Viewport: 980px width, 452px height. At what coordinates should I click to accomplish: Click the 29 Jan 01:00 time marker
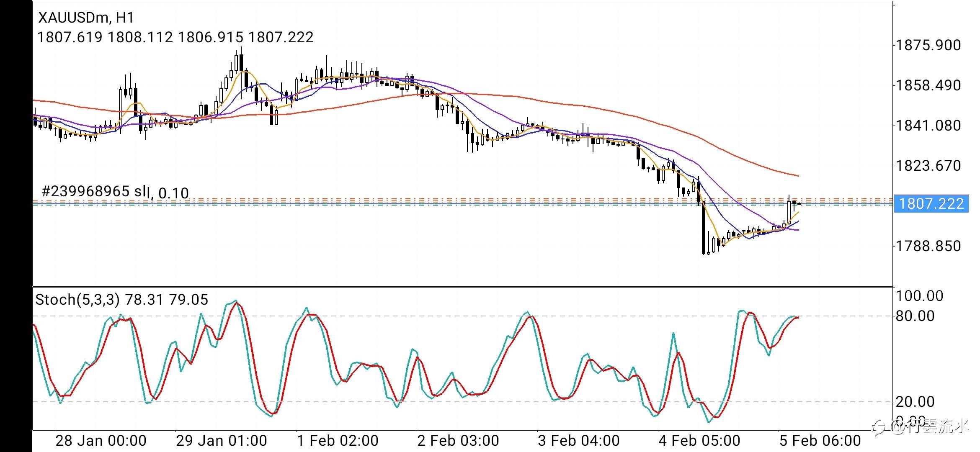(221, 441)
